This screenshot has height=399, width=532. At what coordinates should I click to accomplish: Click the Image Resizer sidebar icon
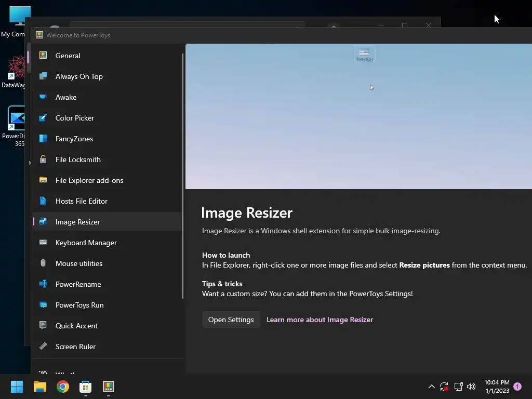point(43,221)
